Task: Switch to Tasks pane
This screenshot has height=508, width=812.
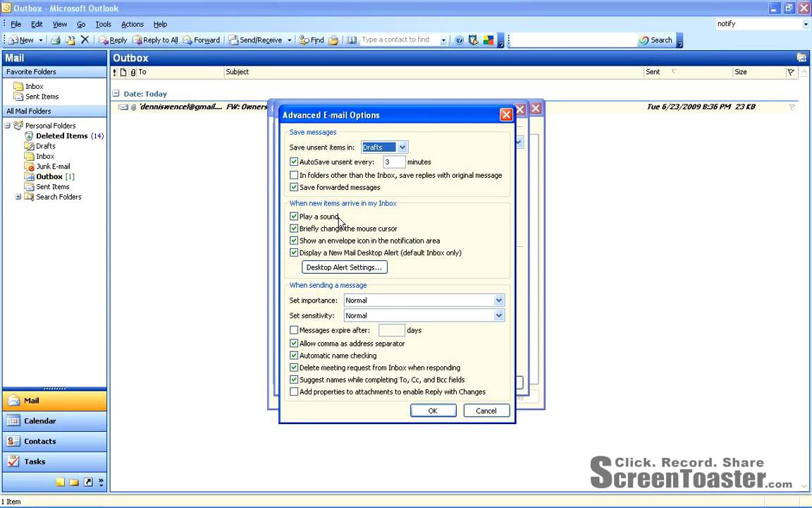Action: [54, 461]
